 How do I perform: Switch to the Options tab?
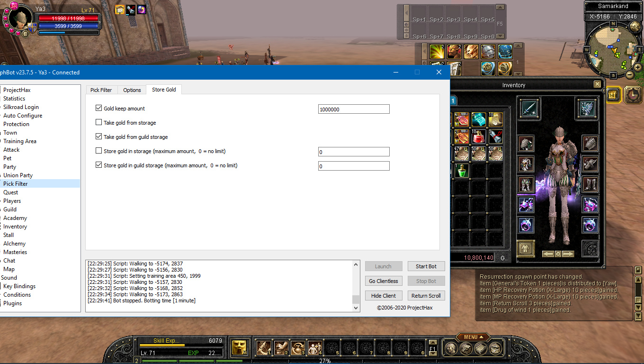click(x=132, y=90)
